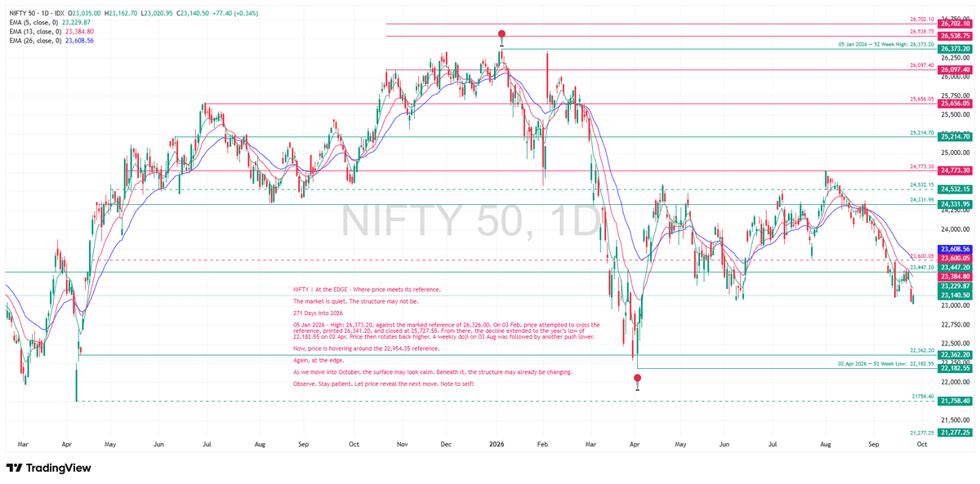The width and height of the screenshot is (980, 484).
Task: Click the boxed 24,331.95 price axis label
Action: coord(955,204)
